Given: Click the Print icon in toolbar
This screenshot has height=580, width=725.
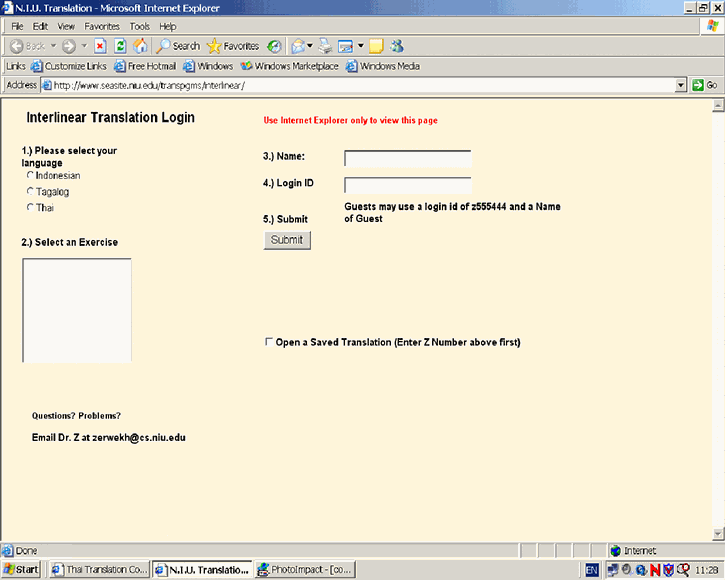Looking at the screenshot, I should [326, 46].
